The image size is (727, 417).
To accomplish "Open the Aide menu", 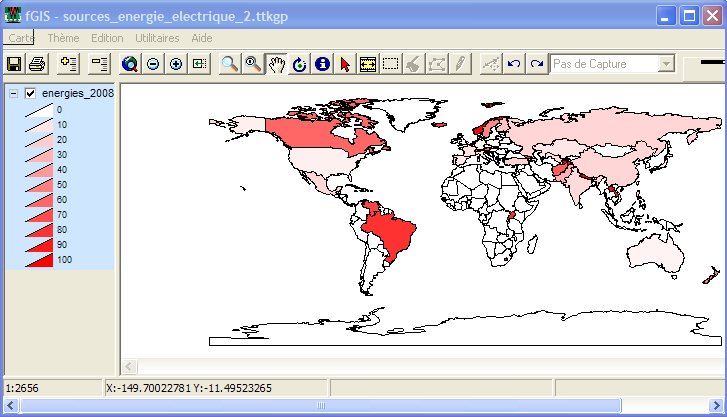I will click(202, 37).
